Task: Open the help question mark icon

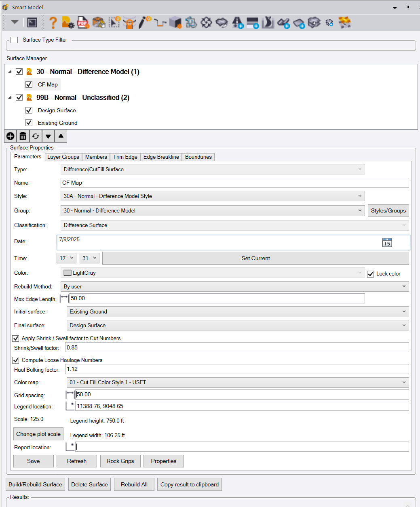Action: (53, 23)
